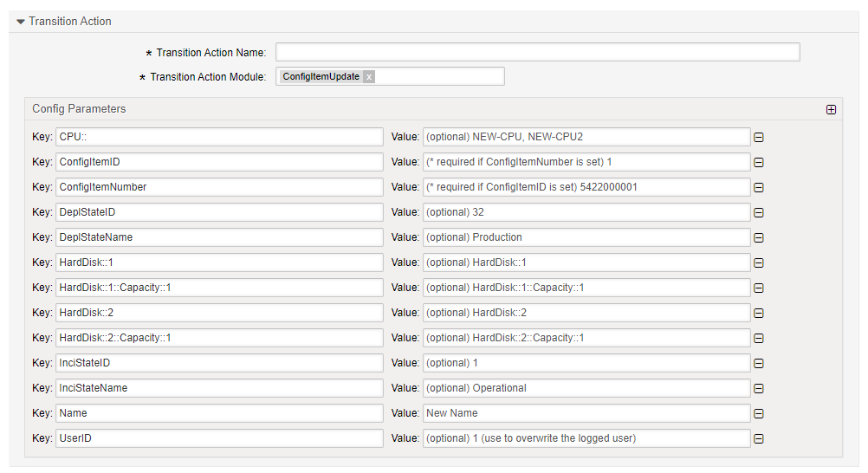The width and height of the screenshot is (868, 473).
Task: Edit the New Name value field
Action: pos(586,413)
